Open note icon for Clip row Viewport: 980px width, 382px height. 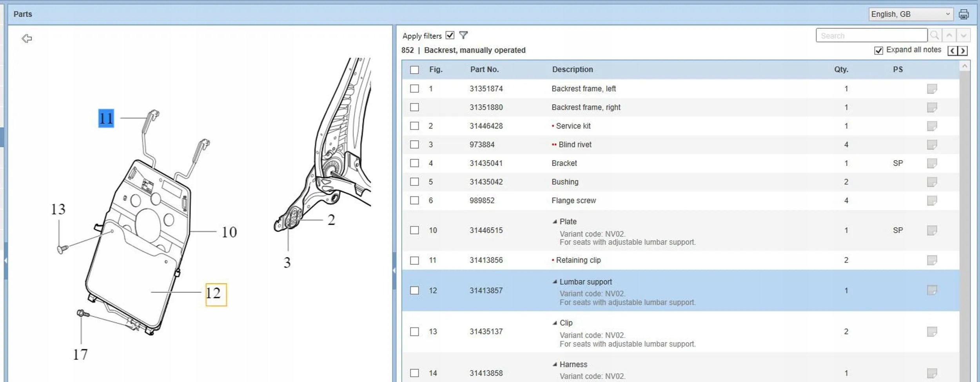click(932, 332)
